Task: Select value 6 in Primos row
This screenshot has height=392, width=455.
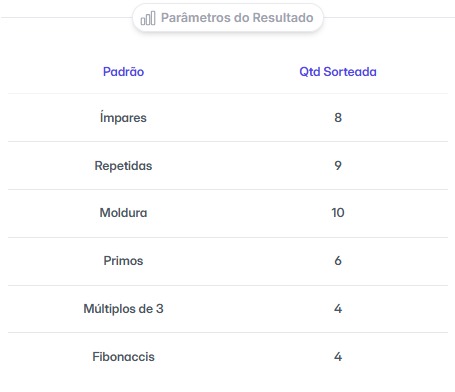Action: [338, 261]
